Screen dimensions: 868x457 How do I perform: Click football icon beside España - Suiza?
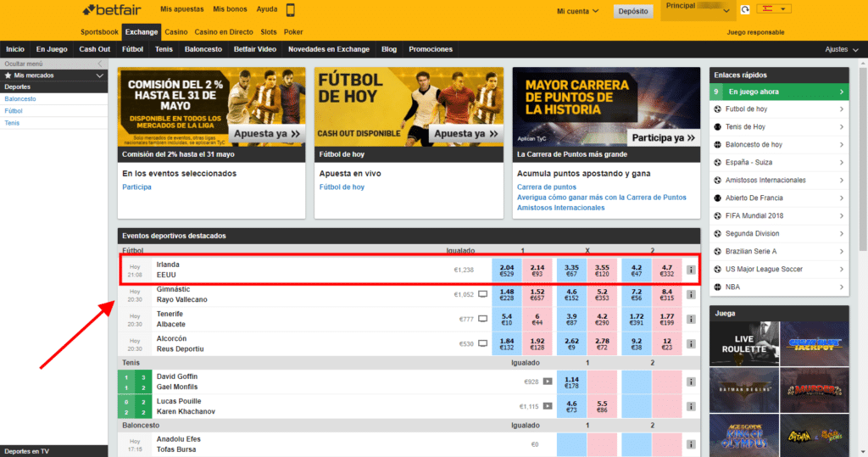point(717,162)
